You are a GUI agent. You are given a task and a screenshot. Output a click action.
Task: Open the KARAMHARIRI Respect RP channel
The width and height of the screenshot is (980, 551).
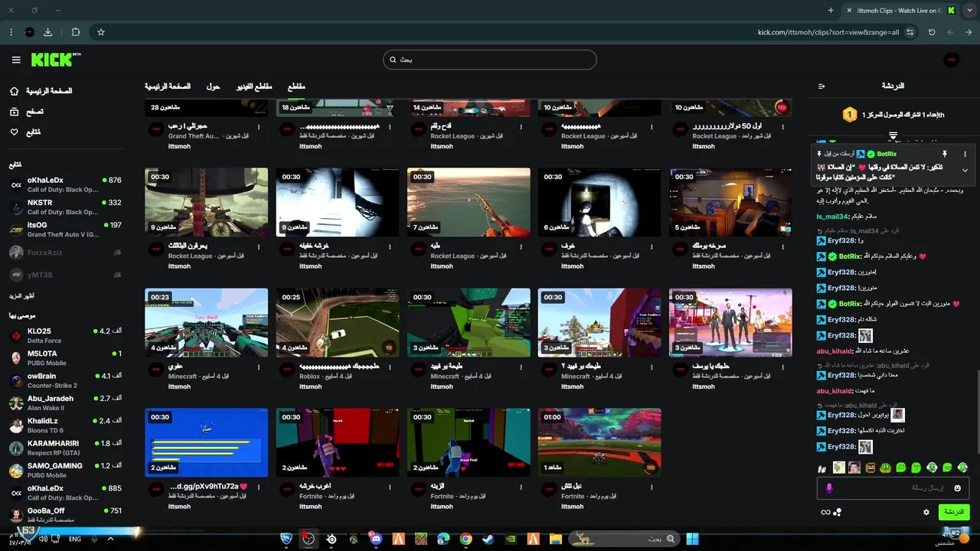65,448
